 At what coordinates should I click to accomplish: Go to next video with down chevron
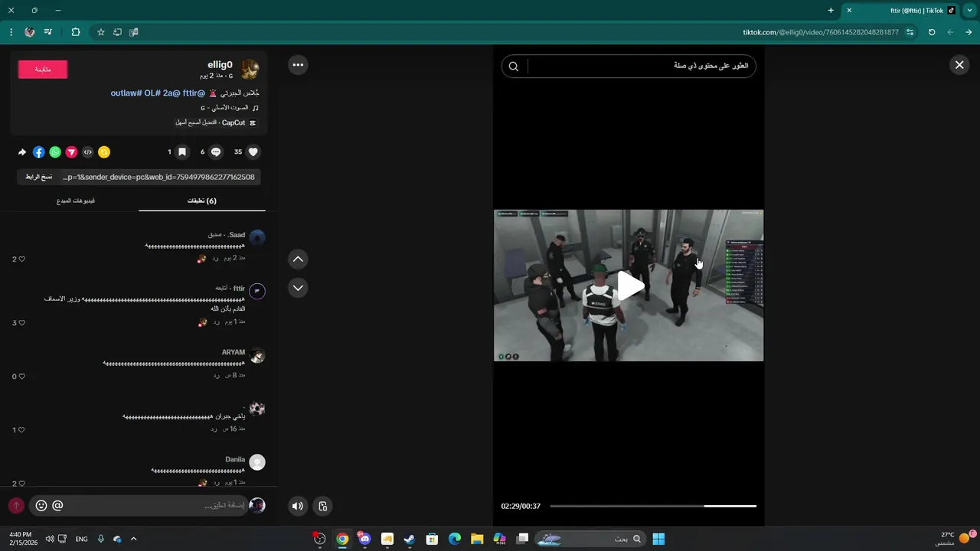click(299, 288)
